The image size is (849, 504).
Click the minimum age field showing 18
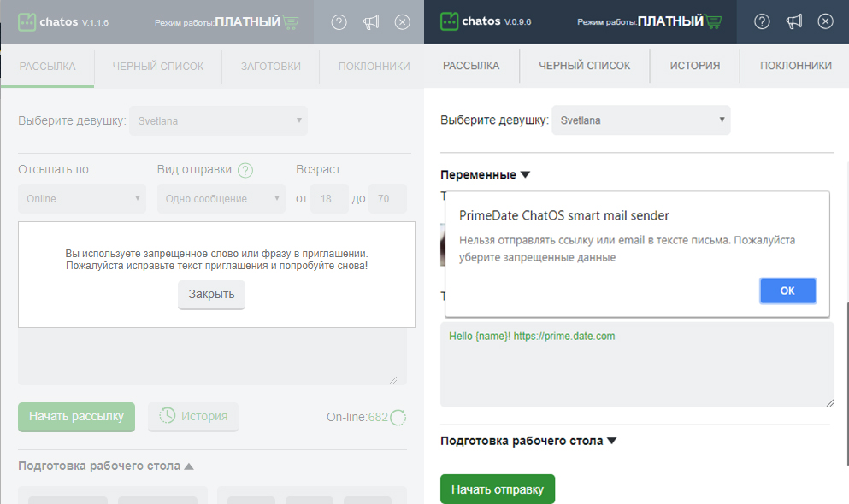(329, 198)
